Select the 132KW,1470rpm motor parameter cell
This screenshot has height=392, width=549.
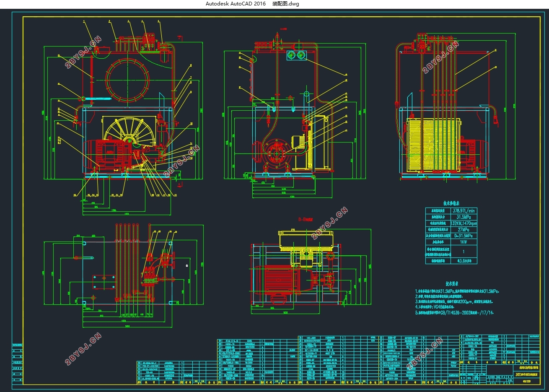point(464,223)
